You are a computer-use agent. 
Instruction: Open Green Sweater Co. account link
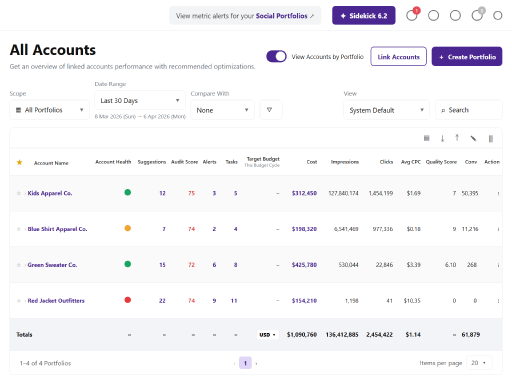tap(52, 265)
